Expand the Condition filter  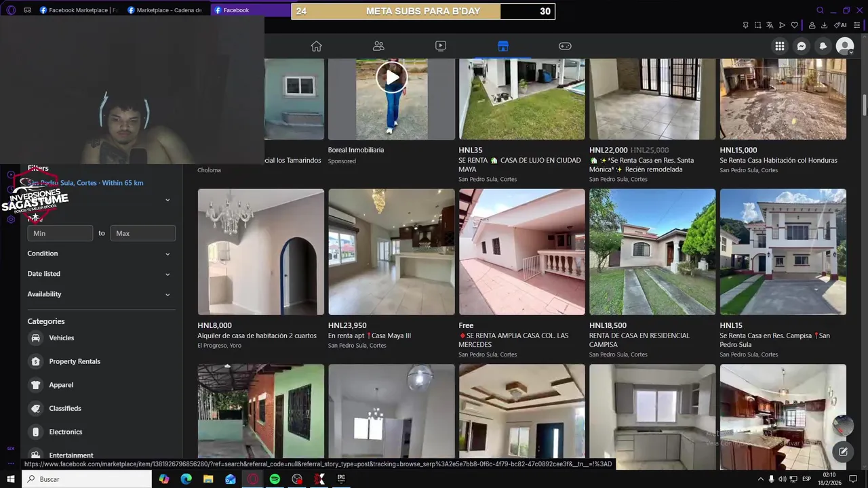click(x=101, y=253)
